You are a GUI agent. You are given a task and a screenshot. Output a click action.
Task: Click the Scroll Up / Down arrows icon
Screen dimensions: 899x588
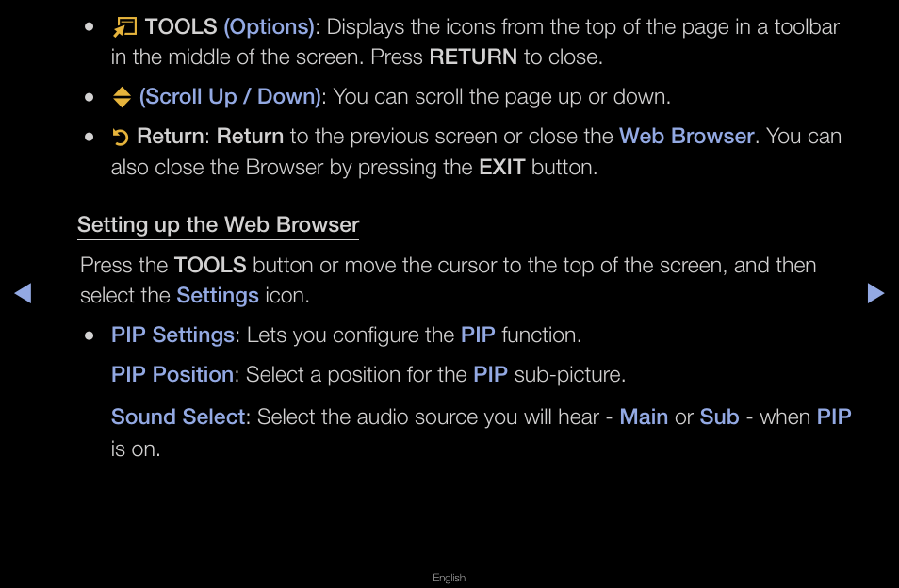click(122, 97)
